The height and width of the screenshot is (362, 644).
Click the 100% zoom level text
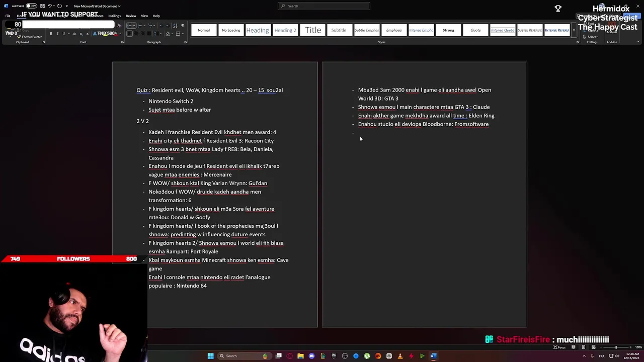pos(638,347)
